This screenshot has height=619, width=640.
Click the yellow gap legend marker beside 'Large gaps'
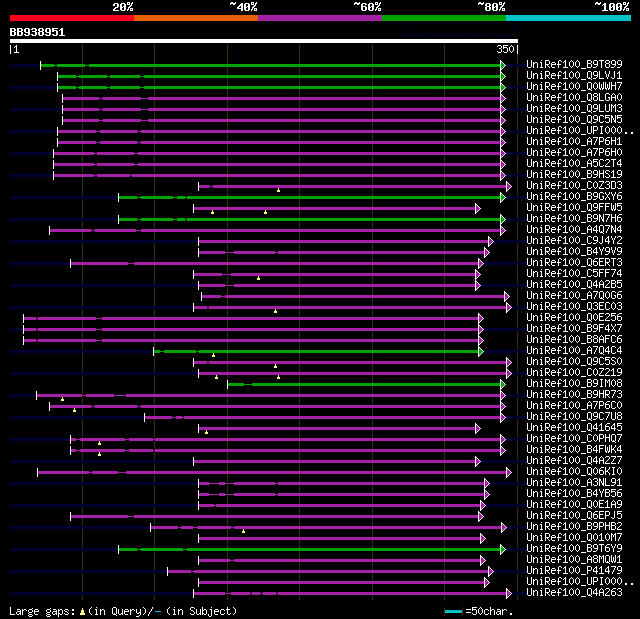coord(82,612)
